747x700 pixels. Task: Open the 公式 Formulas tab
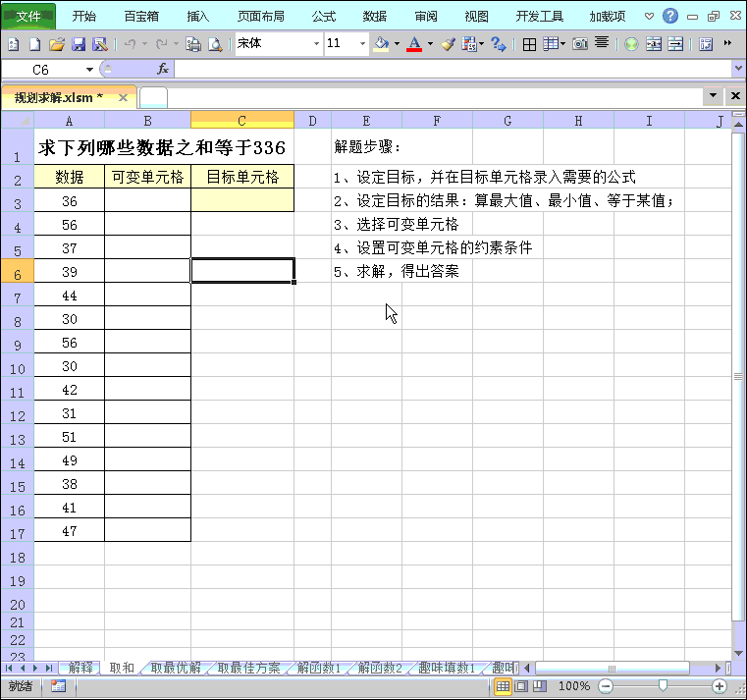[324, 17]
